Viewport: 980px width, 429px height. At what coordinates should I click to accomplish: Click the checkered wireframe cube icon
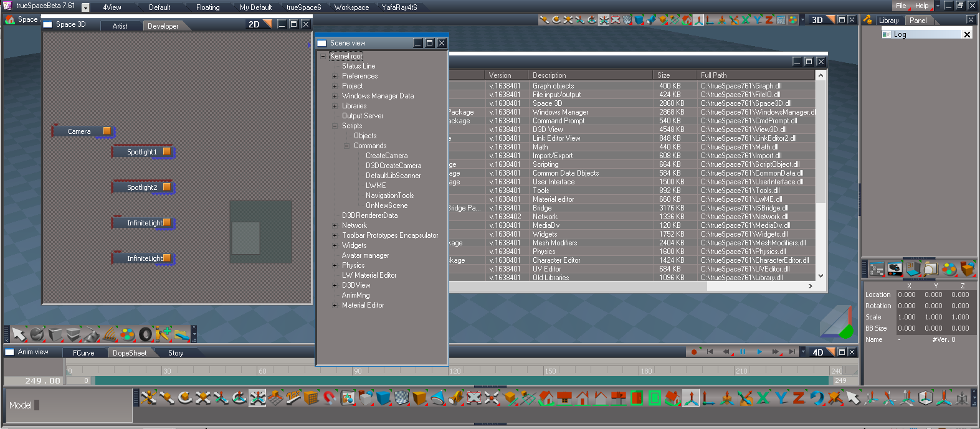tap(402, 397)
